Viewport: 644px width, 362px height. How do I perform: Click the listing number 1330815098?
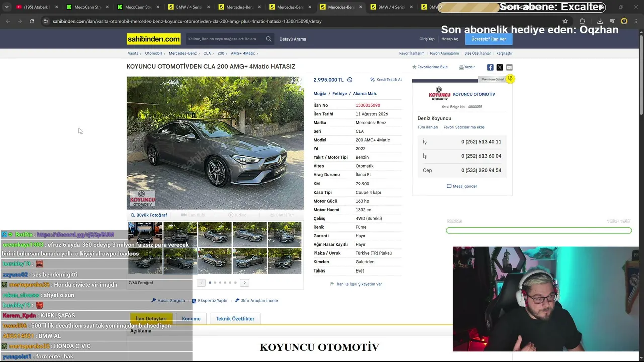click(x=368, y=105)
